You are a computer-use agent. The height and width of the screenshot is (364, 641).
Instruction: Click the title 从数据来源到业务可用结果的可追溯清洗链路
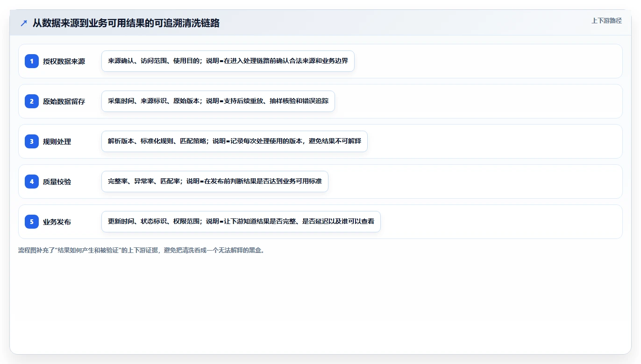click(x=126, y=23)
